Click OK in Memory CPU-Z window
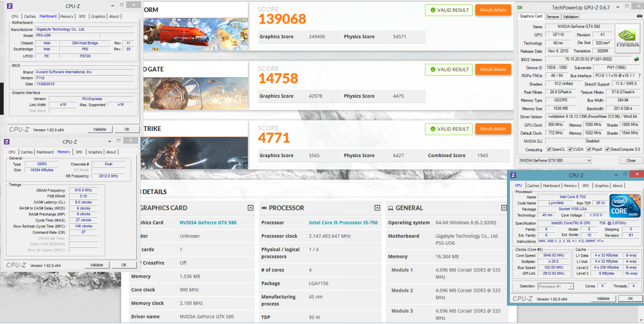The height and width of the screenshot is (324, 644). (124, 265)
